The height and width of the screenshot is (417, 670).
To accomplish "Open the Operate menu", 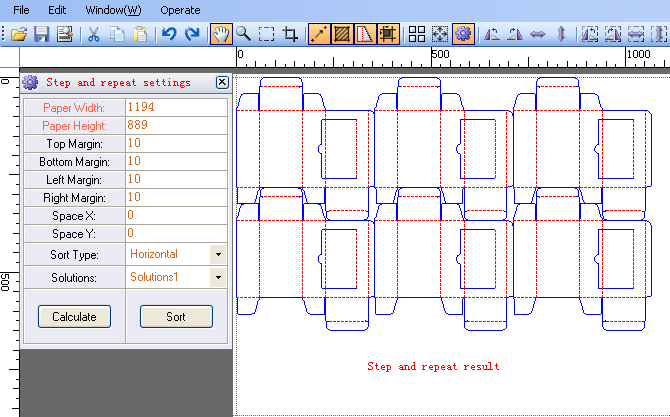I will 180,10.
